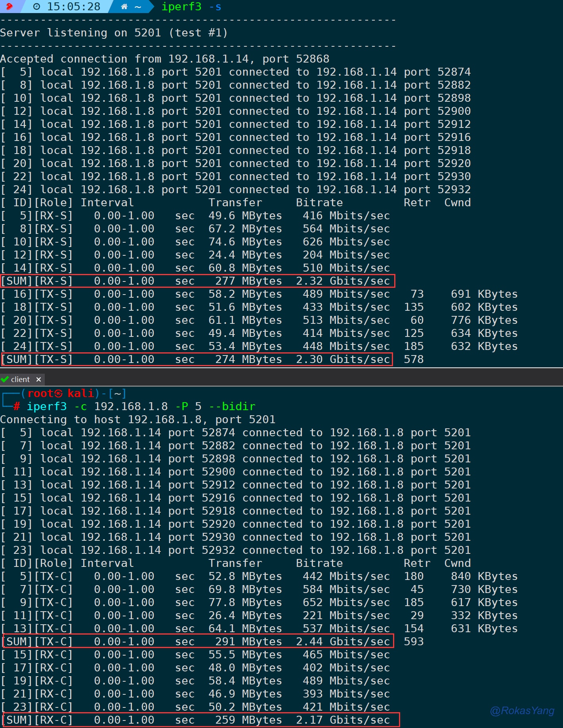Click the highlighted SUM RX-C row

pyautogui.click(x=200, y=720)
